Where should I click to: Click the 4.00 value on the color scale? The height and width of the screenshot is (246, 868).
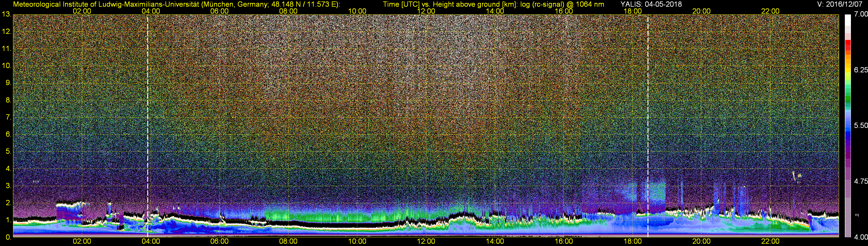[x=861, y=237]
